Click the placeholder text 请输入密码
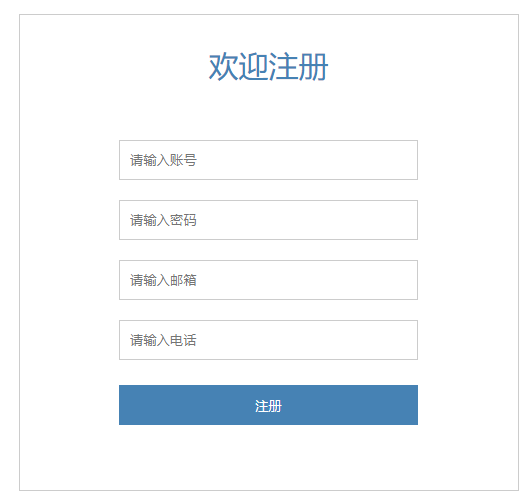The height and width of the screenshot is (500, 529). click(x=163, y=220)
